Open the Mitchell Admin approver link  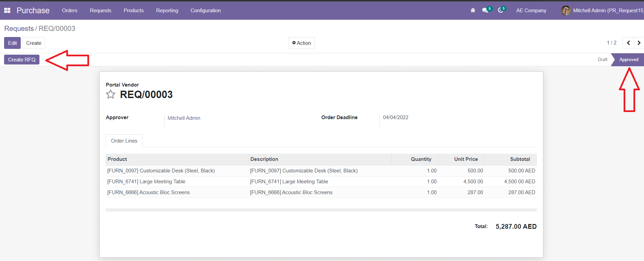(x=184, y=118)
